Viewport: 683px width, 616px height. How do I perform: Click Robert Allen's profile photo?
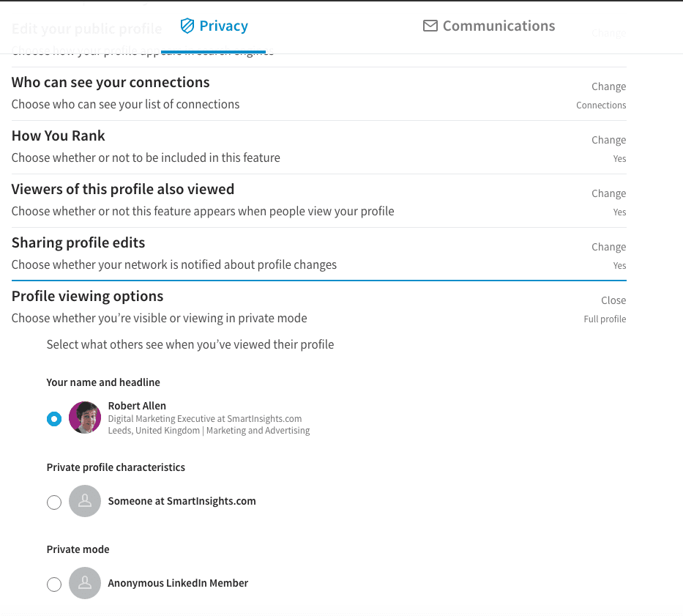coord(85,418)
